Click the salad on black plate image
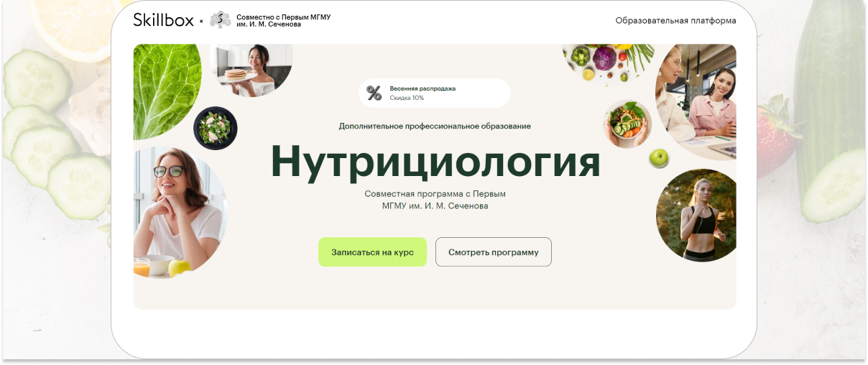Screen dimensions: 868x365 coord(216,129)
